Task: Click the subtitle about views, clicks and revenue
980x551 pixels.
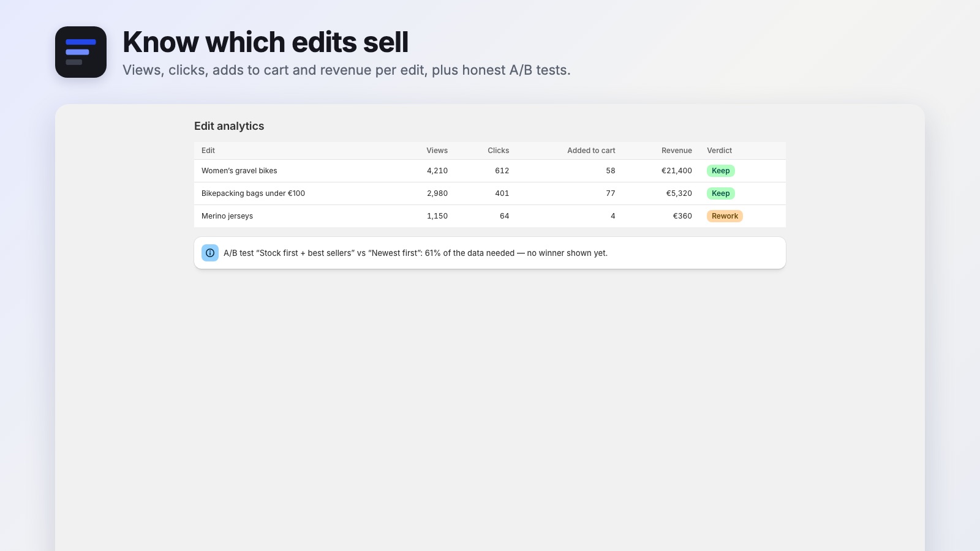Action: pos(347,70)
